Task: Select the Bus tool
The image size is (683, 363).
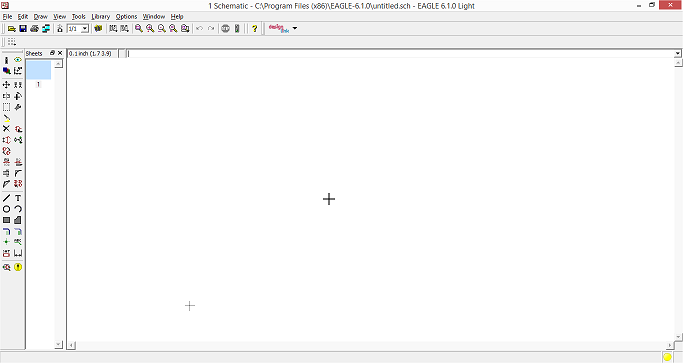Action: (x=7, y=231)
